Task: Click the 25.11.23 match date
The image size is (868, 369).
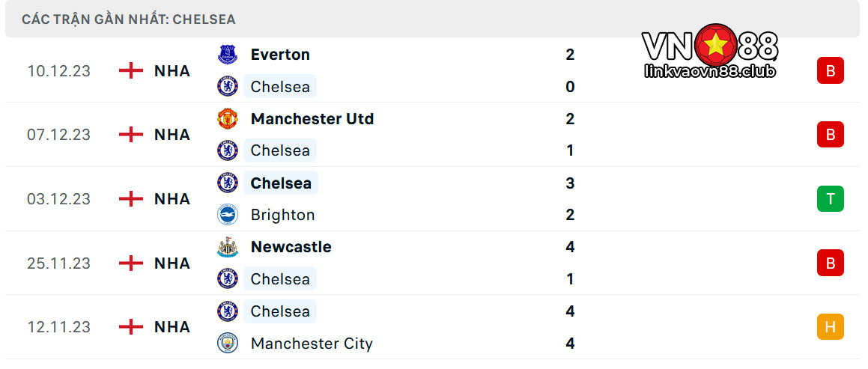Action: [58, 263]
